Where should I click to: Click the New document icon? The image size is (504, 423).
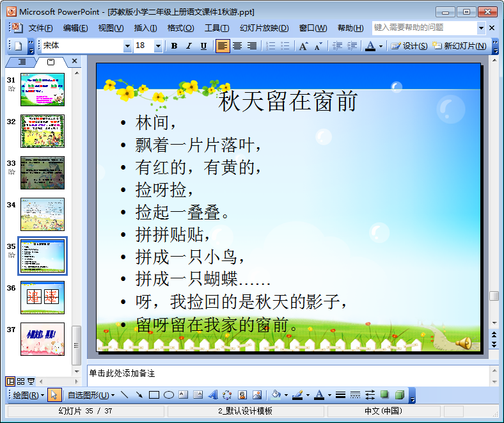click(x=19, y=46)
